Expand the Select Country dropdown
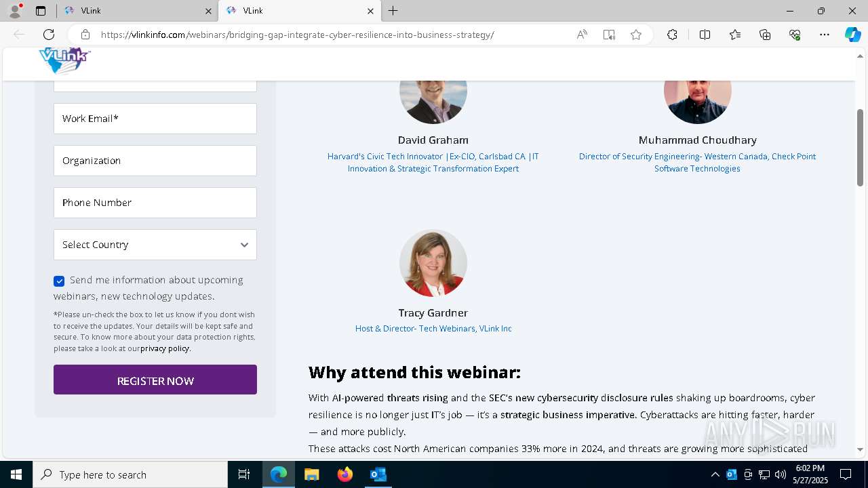 coord(155,245)
